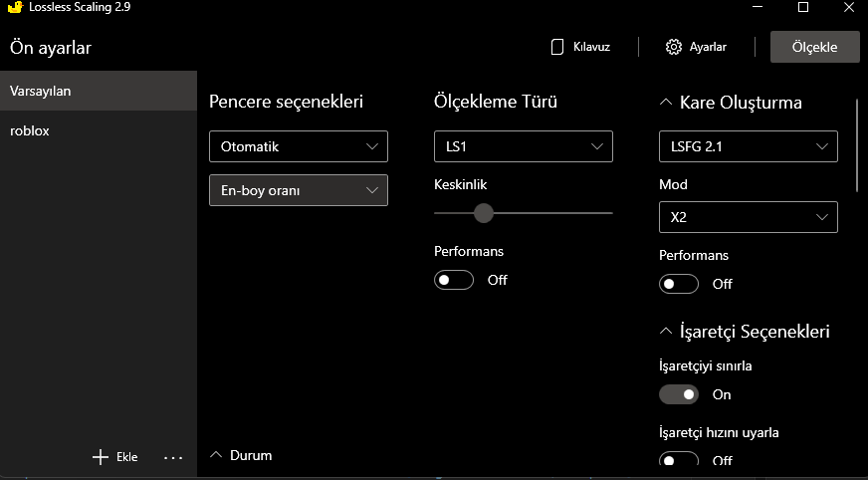Open Ayarlar via the gear icon
The width and height of the screenshot is (868, 480).
[x=673, y=47]
